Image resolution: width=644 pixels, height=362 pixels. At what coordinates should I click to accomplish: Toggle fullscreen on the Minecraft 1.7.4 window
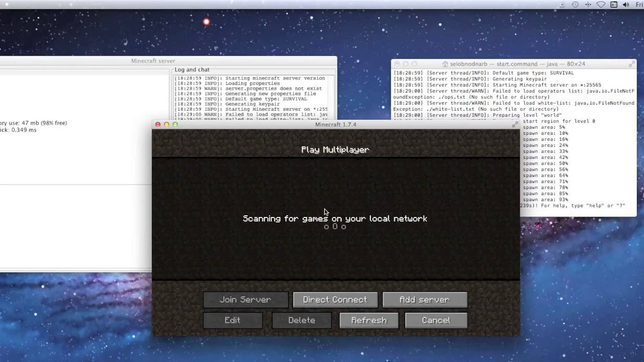click(515, 124)
